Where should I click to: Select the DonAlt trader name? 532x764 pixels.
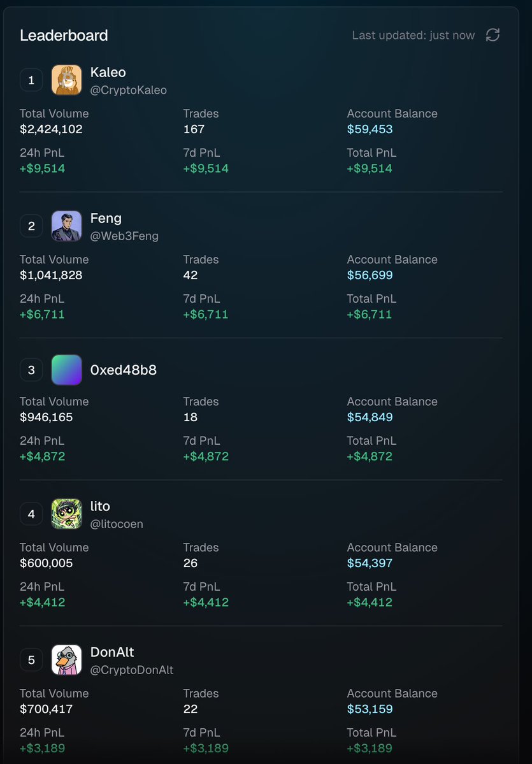[x=112, y=652]
